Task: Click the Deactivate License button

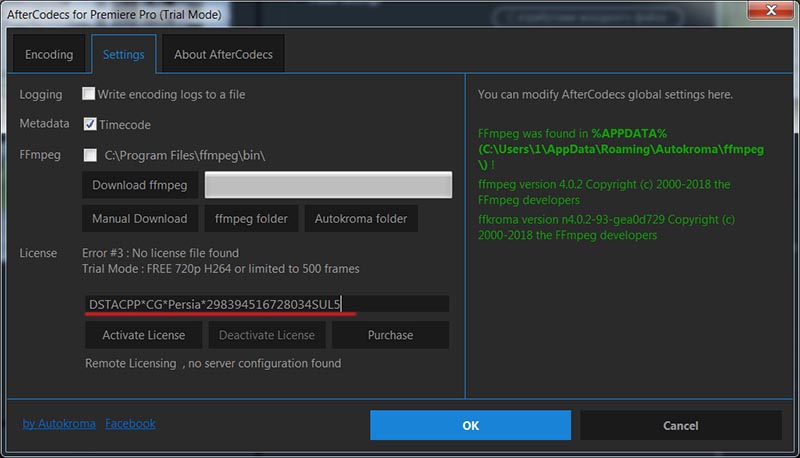Action: point(267,335)
